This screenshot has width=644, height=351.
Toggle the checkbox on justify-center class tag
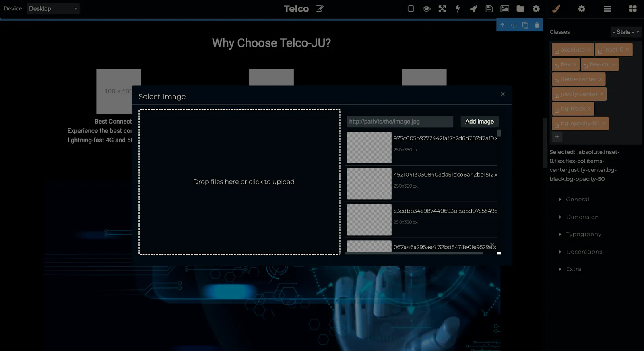pyautogui.click(x=557, y=95)
